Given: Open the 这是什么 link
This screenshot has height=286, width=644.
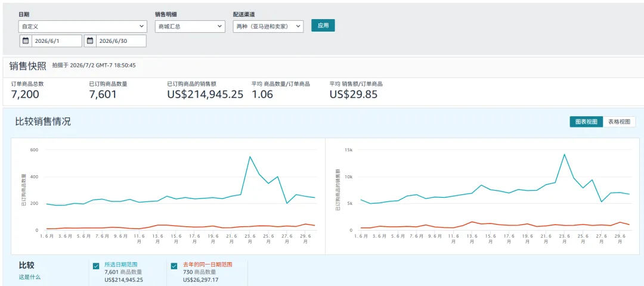Looking at the screenshot, I should [30, 277].
